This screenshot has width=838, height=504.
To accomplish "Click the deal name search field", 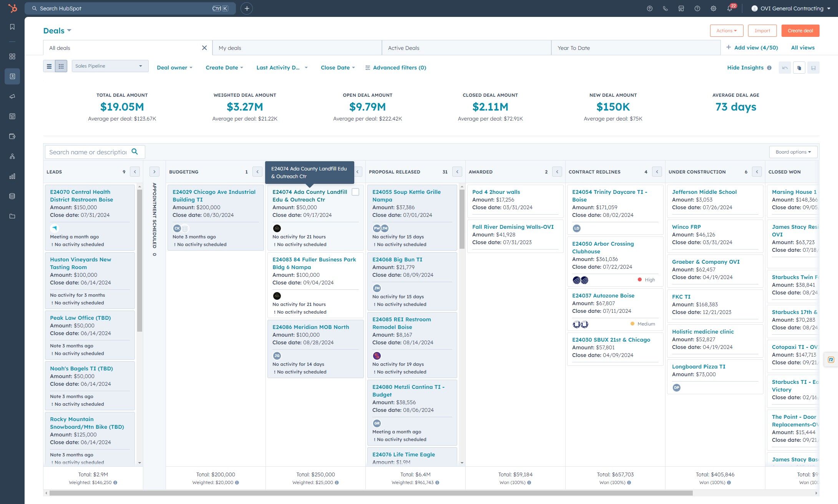I will 88,152.
